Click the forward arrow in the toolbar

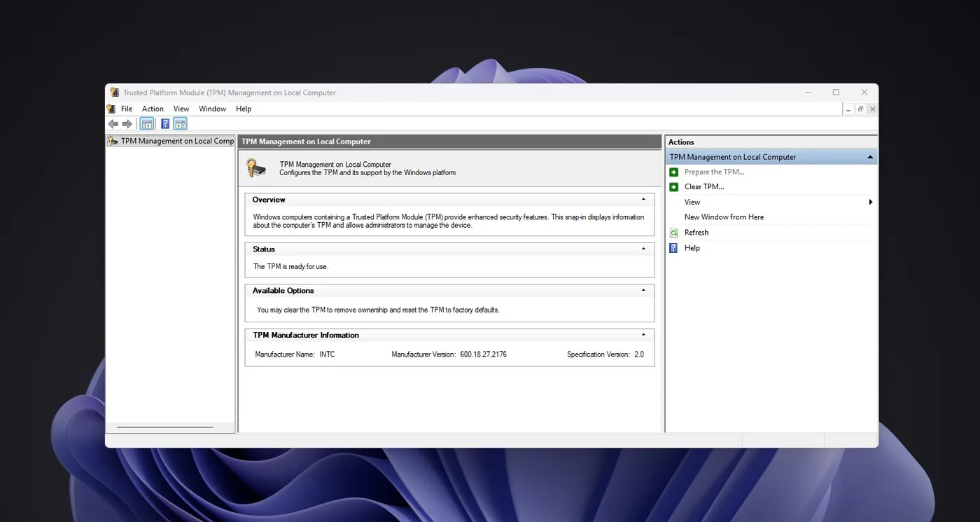tap(127, 124)
